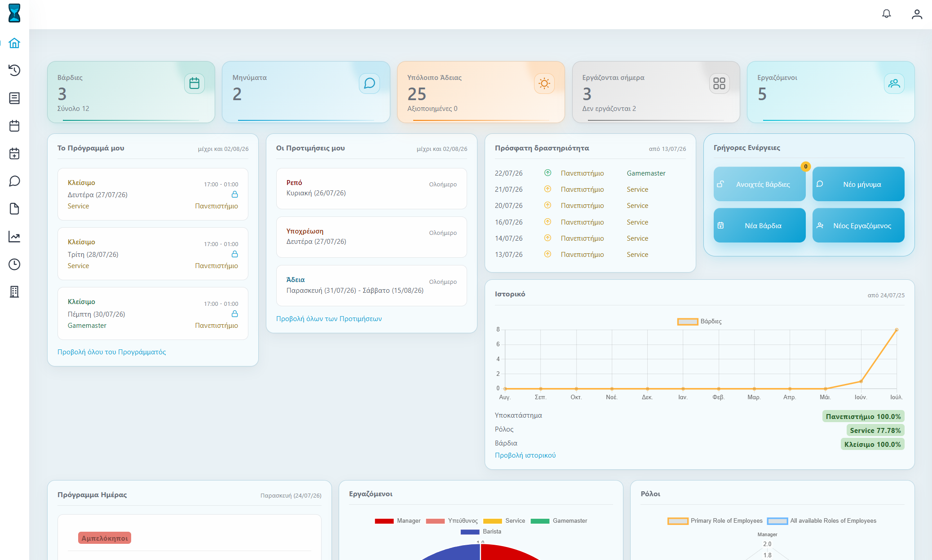The image size is (932, 560).
Task: Open the plain calendar icon in the sidebar
Action: click(x=14, y=126)
